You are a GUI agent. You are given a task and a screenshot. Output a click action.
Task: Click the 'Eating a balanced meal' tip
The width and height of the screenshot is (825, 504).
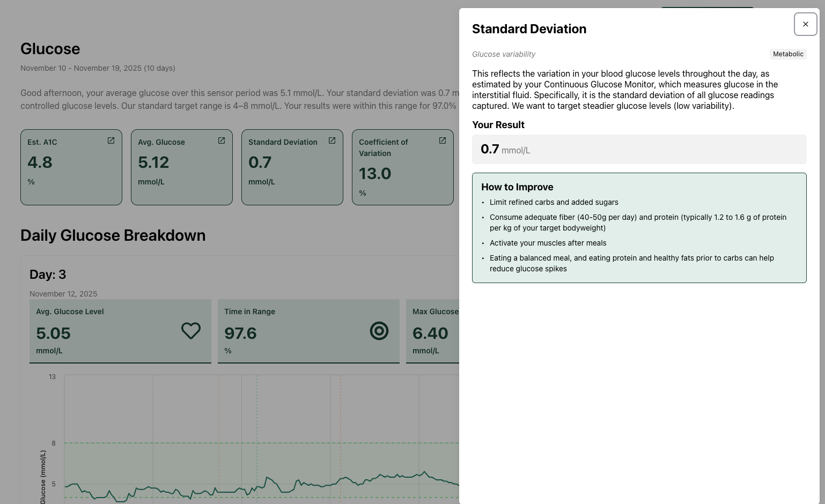pos(632,263)
